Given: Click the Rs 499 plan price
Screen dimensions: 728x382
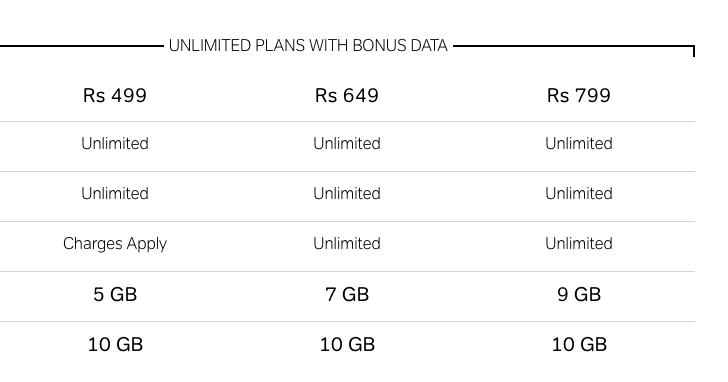Looking at the screenshot, I should 115,96.
